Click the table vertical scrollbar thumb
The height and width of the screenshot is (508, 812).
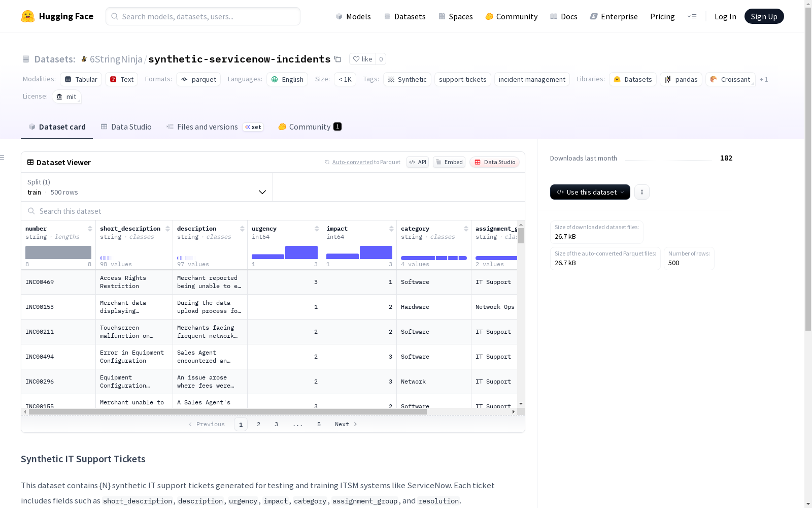[521, 236]
